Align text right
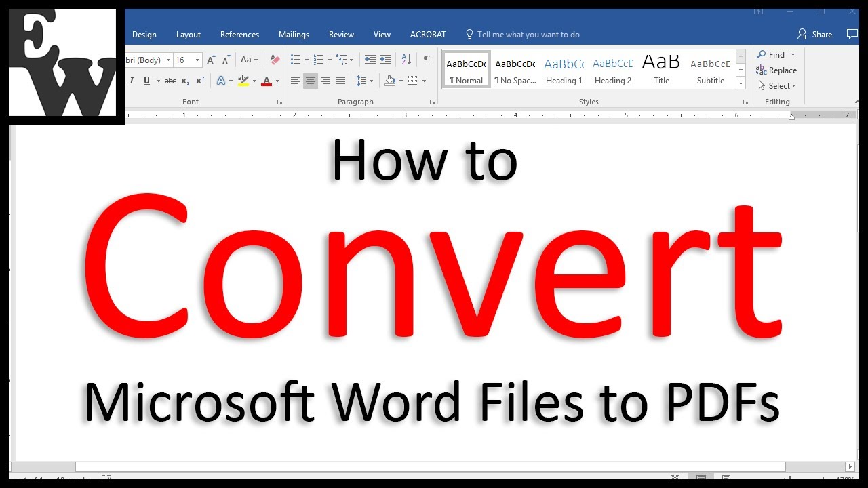The height and width of the screenshot is (488, 868). coord(325,81)
